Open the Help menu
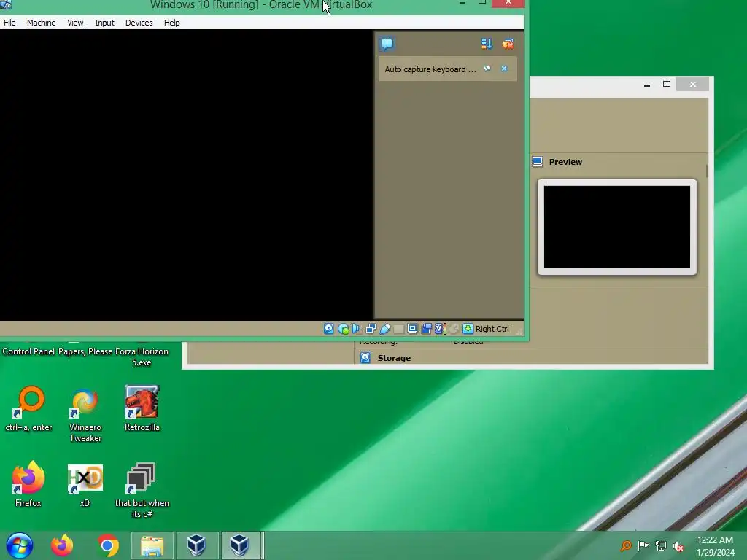The height and width of the screenshot is (560, 747). click(x=171, y=23)
